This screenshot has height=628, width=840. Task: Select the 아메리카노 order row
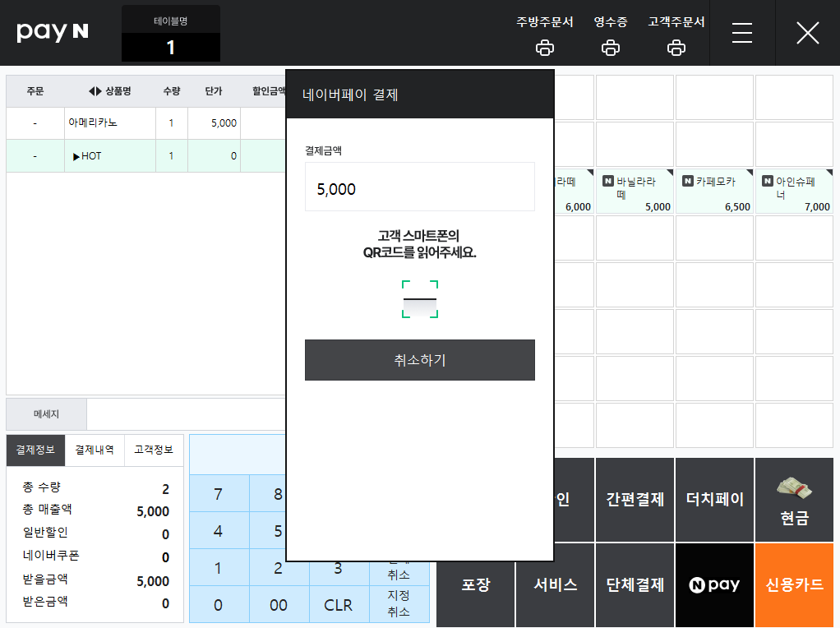tap(145, 123)
